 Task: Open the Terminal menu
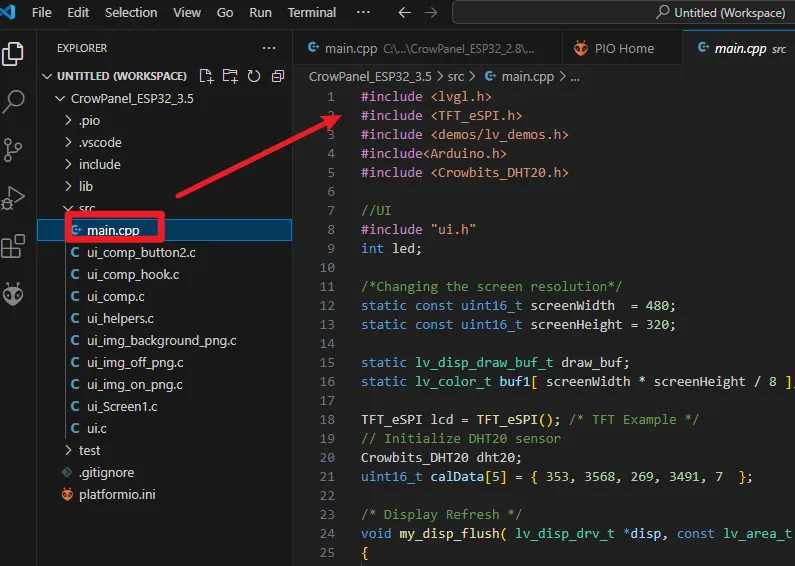pos(311,13)
